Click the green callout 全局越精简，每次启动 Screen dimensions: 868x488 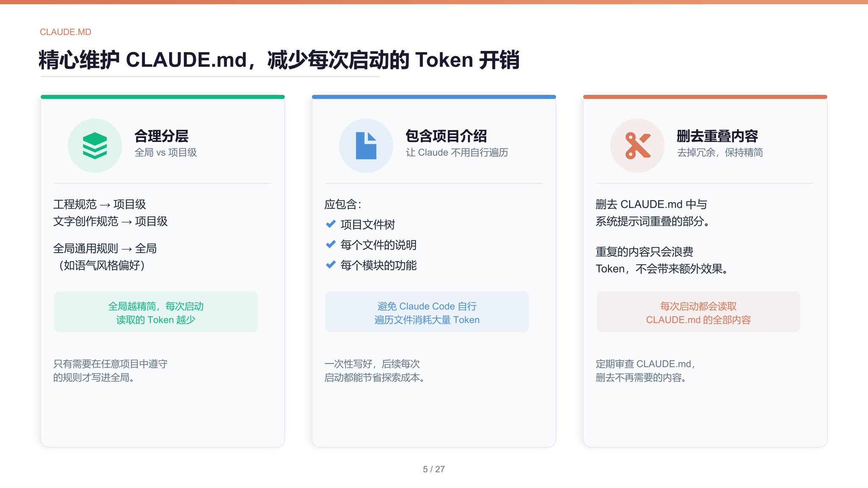156,312
